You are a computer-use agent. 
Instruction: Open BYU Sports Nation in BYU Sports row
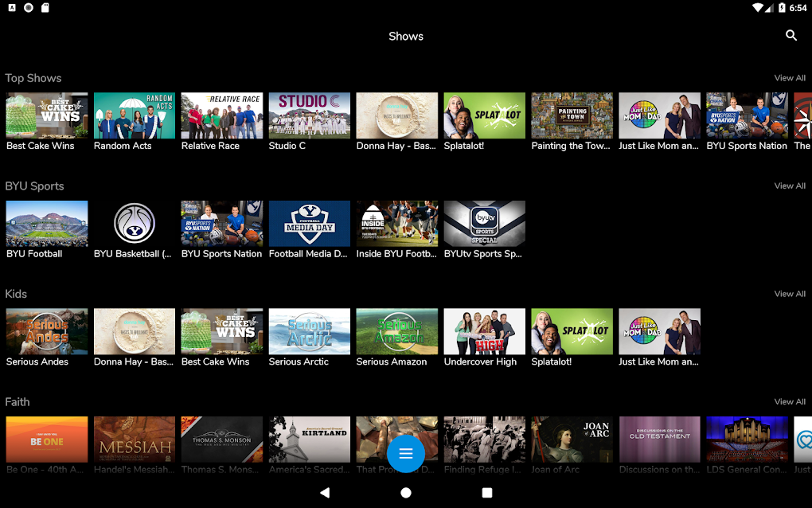pos(221,223)
